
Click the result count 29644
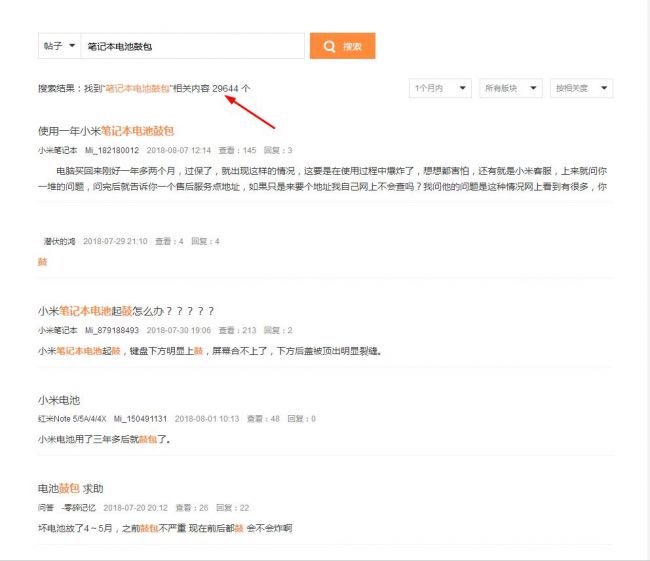pos(226,88)
